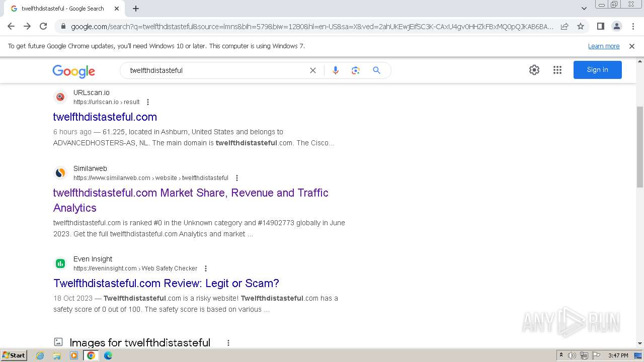644x362 pixels.
Task: Open Windows Media Player from taskbar
Action: [74, 355]
